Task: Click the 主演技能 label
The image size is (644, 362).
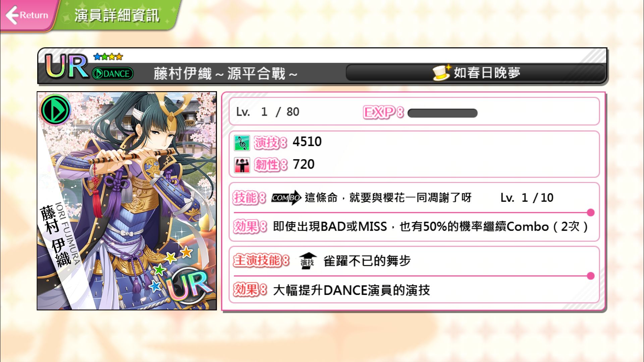Action: 261,260
